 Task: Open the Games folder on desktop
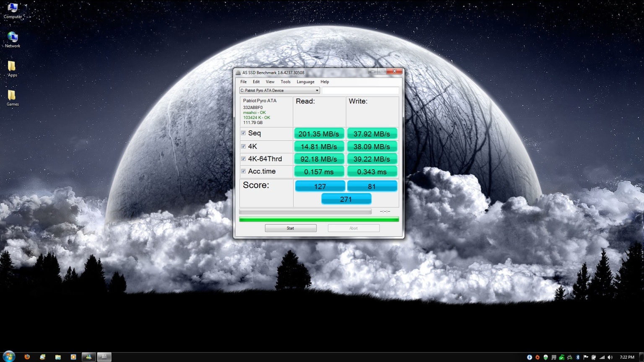12,98
